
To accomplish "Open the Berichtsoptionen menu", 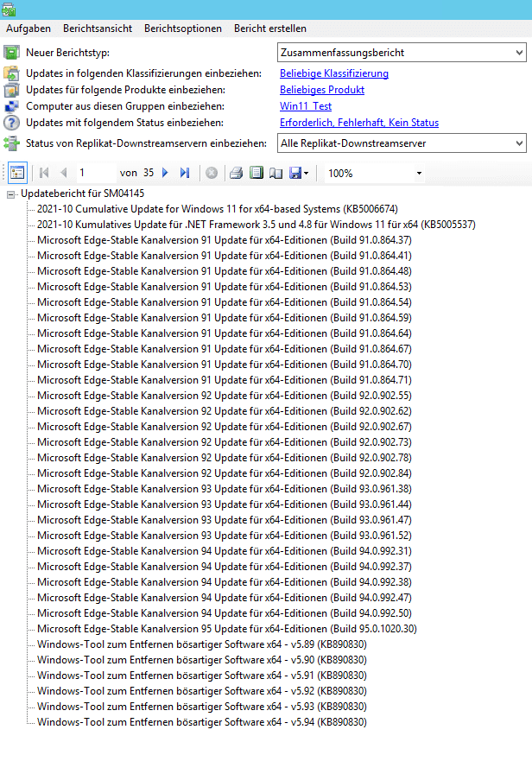I will coord(182,29).
